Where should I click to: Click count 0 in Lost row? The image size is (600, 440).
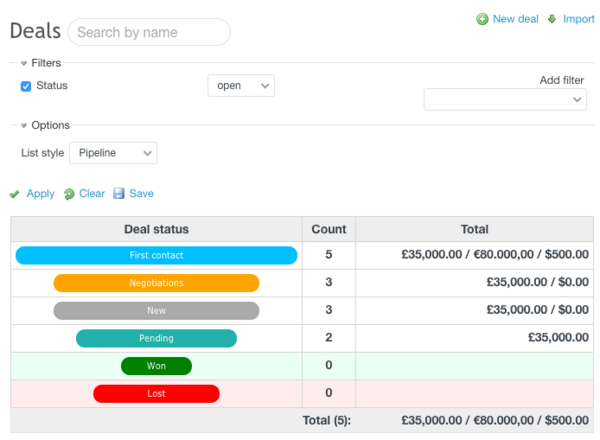click(329, 393)
